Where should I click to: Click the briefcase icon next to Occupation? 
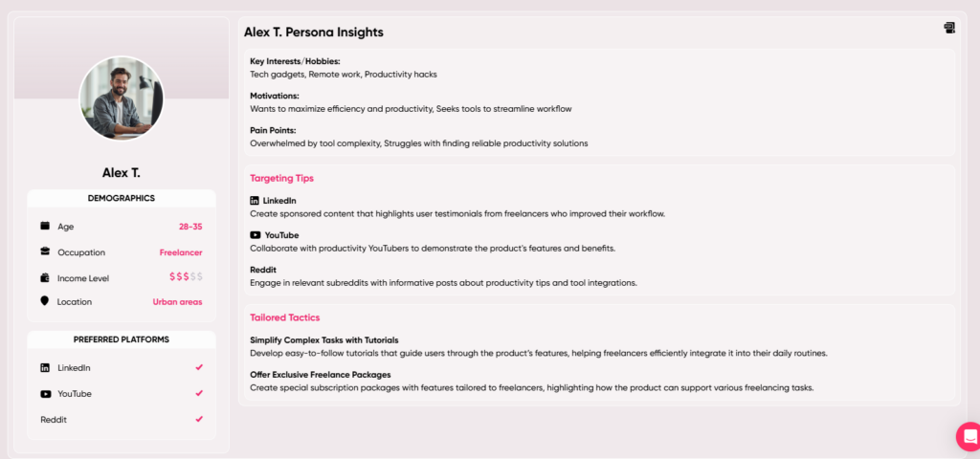click(x=45, y=251)
